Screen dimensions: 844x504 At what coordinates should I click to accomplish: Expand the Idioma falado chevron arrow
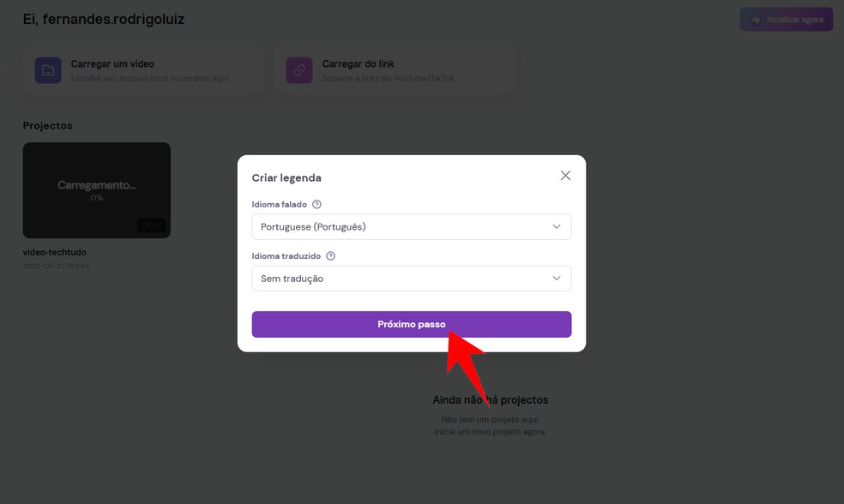(557, 227)
